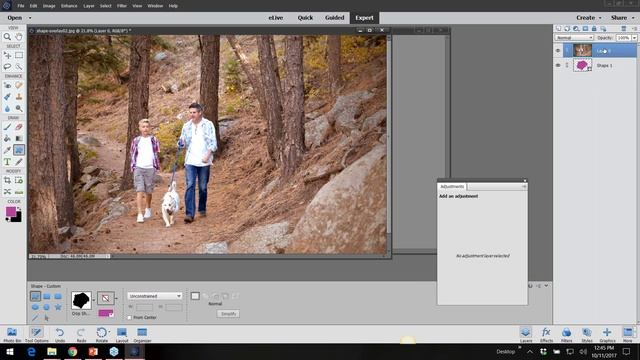Select the Spot Healing Brush tool
The height and width of the screenshot is (360, 640).
click(19, 85)
